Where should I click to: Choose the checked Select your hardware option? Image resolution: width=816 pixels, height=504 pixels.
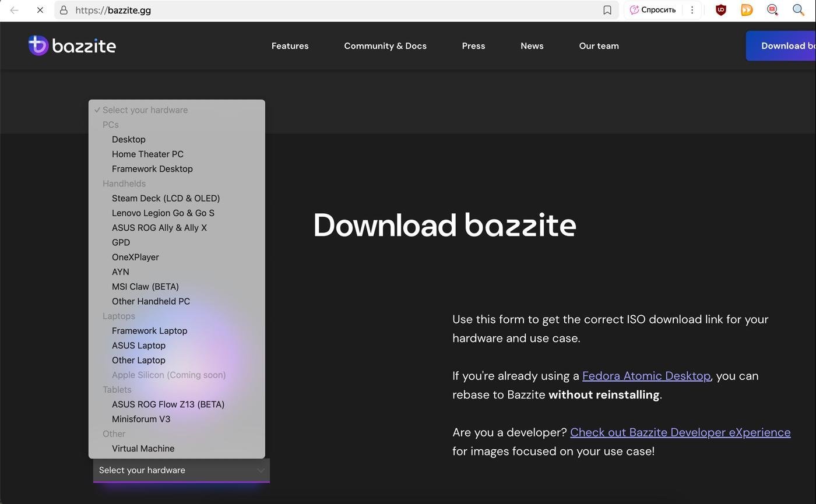[177, 110]
